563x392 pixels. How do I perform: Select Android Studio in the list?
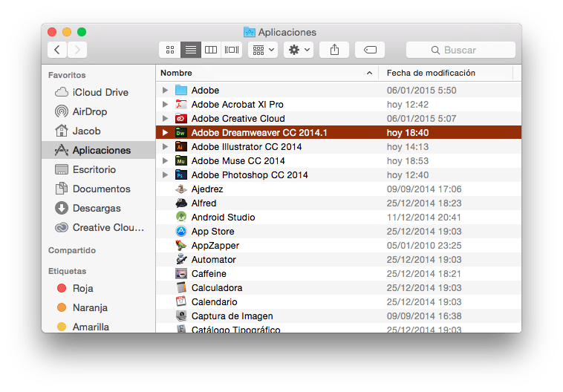[339, 218]
